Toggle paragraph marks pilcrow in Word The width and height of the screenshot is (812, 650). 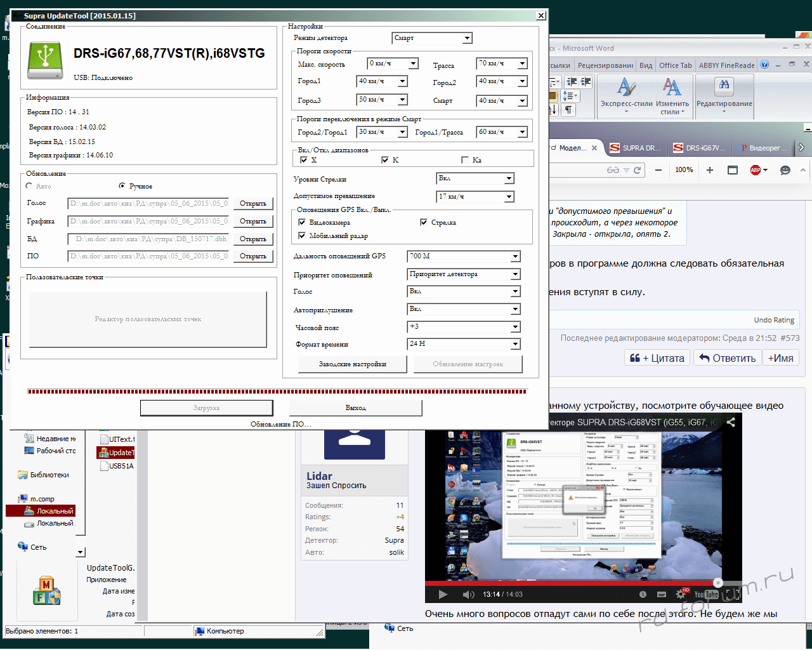(568, 110)
